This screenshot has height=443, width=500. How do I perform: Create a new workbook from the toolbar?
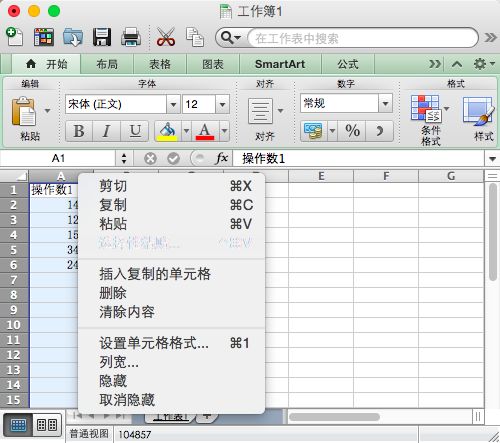point(15,37)
